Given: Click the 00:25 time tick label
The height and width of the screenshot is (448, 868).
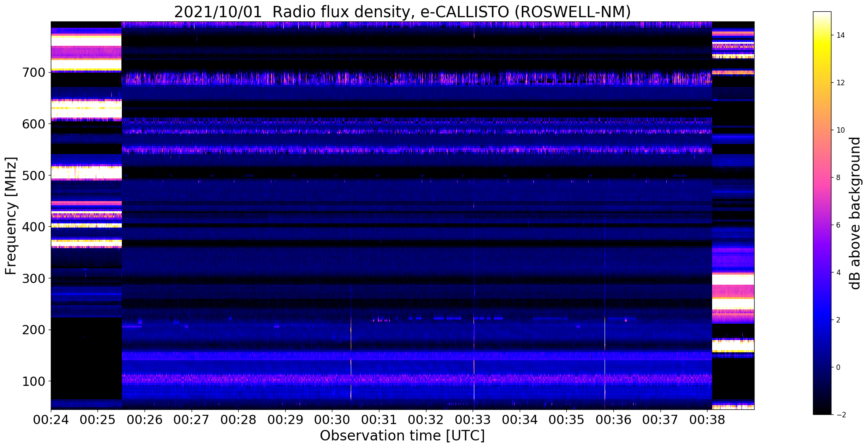Looking at the screenshot, I should (98, 420).
